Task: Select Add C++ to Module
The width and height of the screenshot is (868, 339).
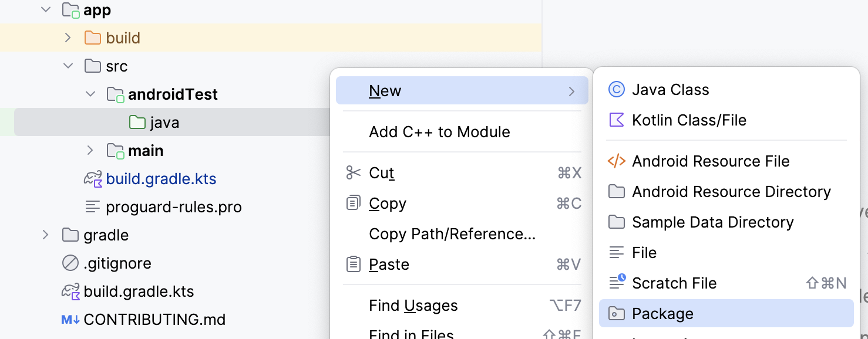Action: [439, 132]
